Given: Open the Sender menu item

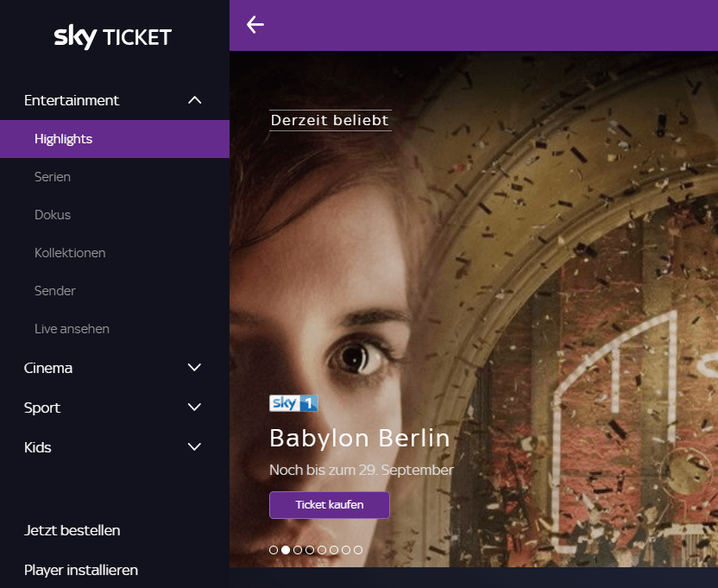Looking at the screenshot, I should click(x=54, y=291).
